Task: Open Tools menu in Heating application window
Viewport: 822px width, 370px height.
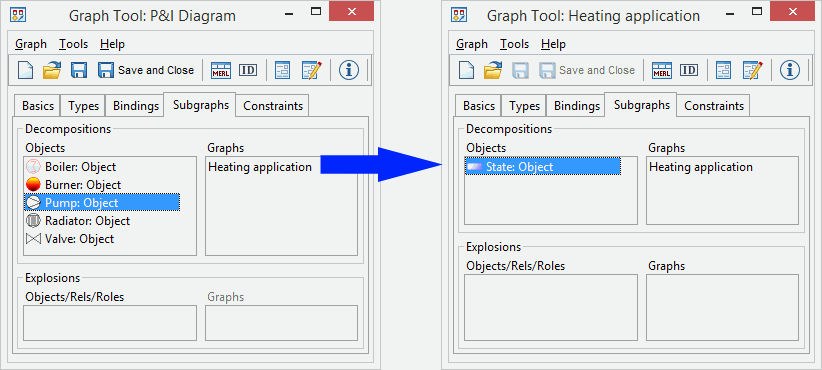Action: (x=514, y=44)
